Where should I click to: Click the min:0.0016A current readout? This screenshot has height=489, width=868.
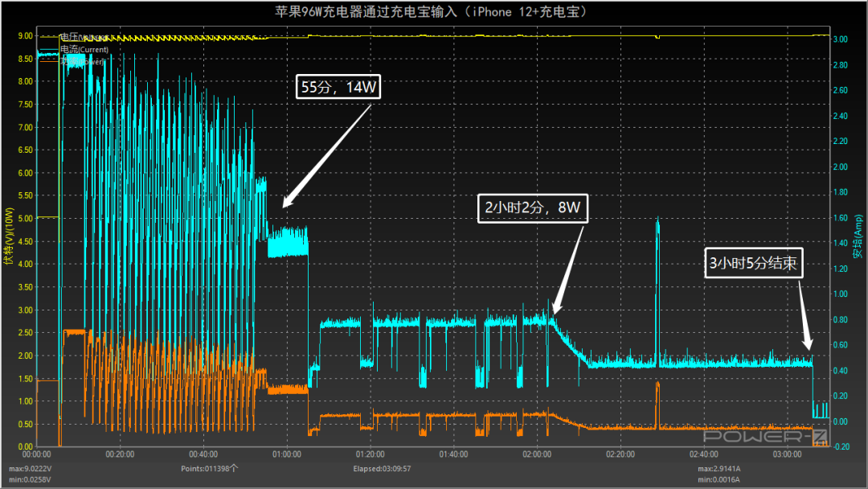tap(719, 479)
